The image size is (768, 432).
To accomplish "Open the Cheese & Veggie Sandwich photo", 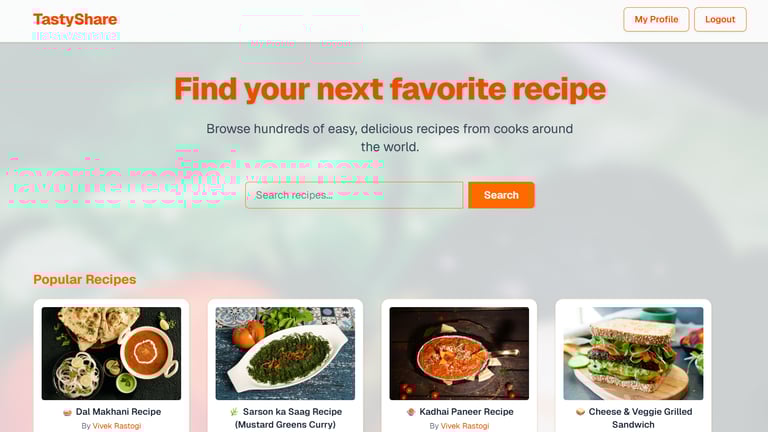I will 633,353.
